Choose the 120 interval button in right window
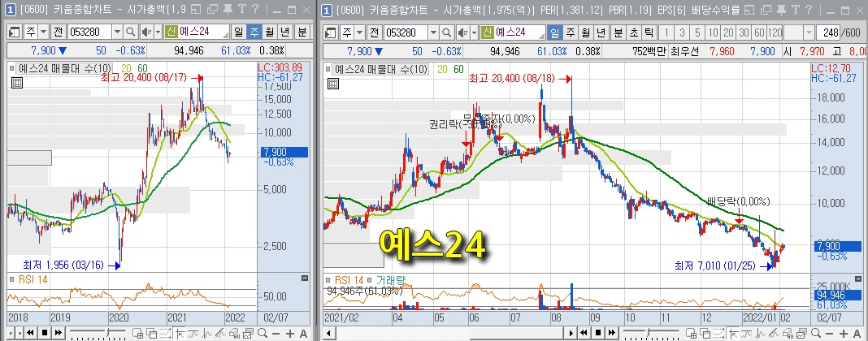Screen dimensions: 868x341 (775, 32)
